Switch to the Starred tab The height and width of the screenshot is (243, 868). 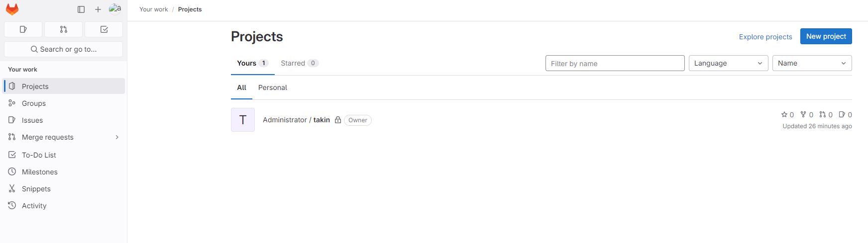click(299, 63)
